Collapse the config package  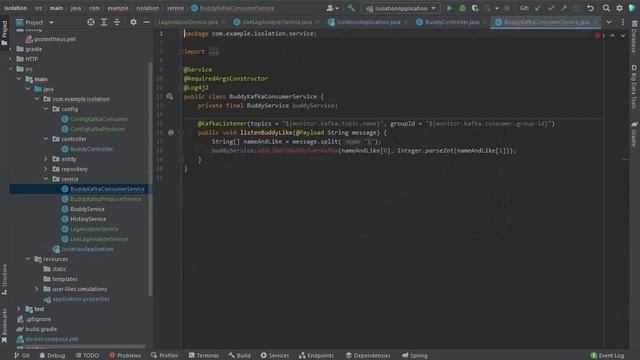tap(46, 109)
